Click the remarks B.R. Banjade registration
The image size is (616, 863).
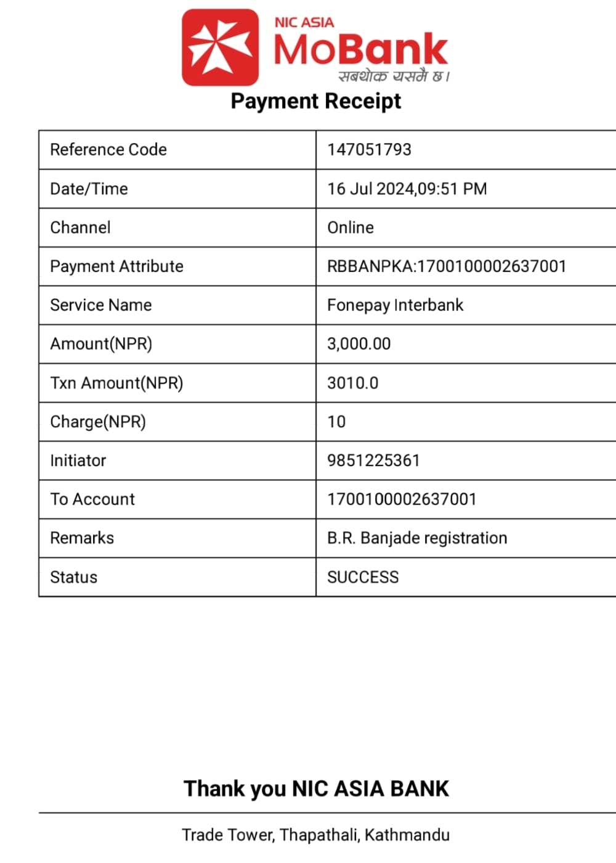[417, 538]
